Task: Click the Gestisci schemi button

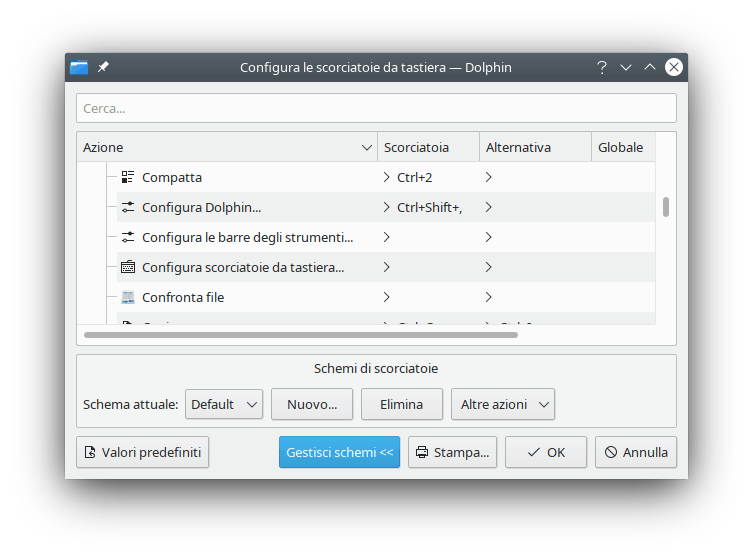Action: point(339,452)
